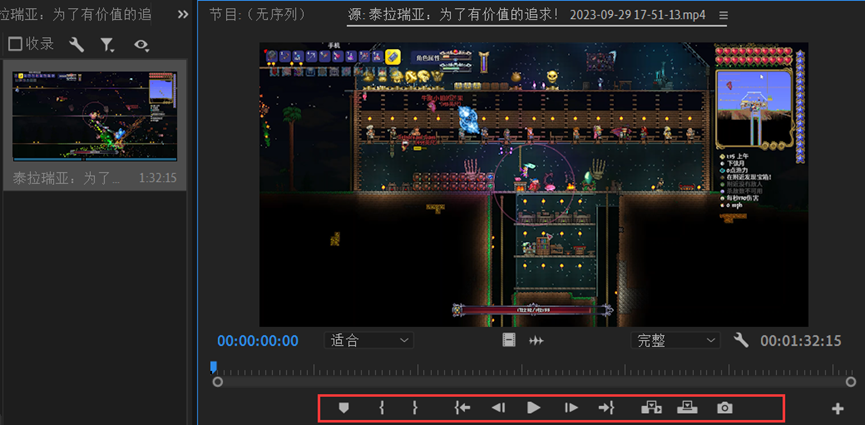Go to Out point
Image resolution: width=865 pixels, height=425 pixels.
click(606, 408)
